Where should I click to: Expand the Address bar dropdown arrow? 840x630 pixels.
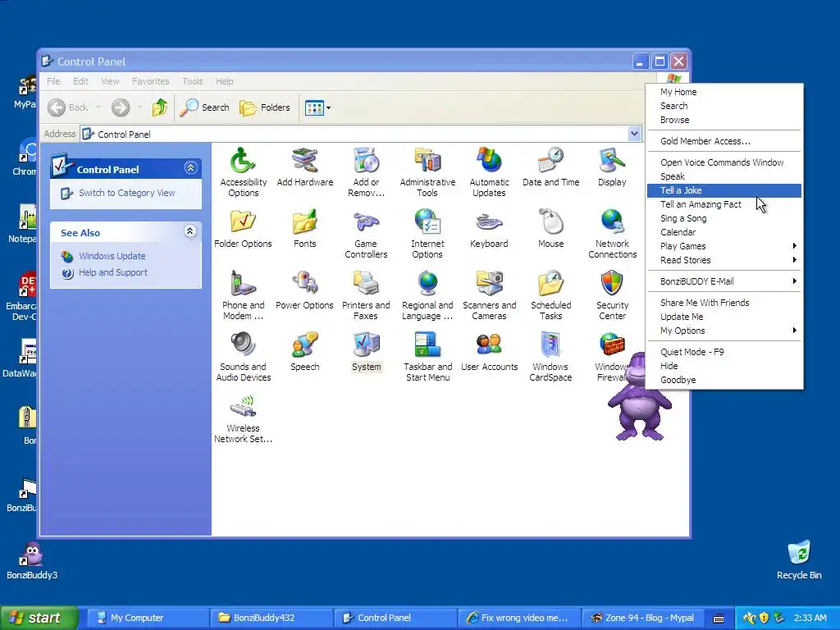(634, 134)
